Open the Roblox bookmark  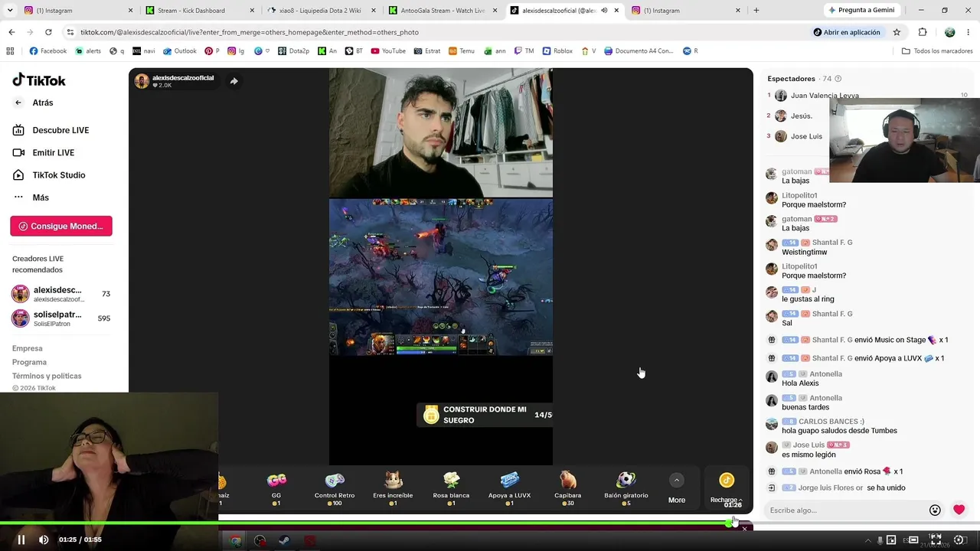coord(557,51)
